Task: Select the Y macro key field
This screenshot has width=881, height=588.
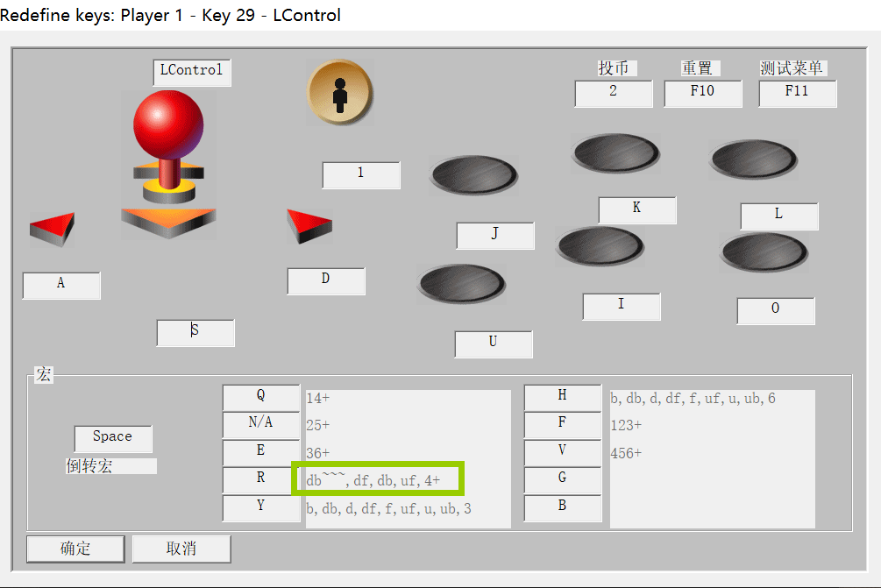Action: (x=261, y=507)
